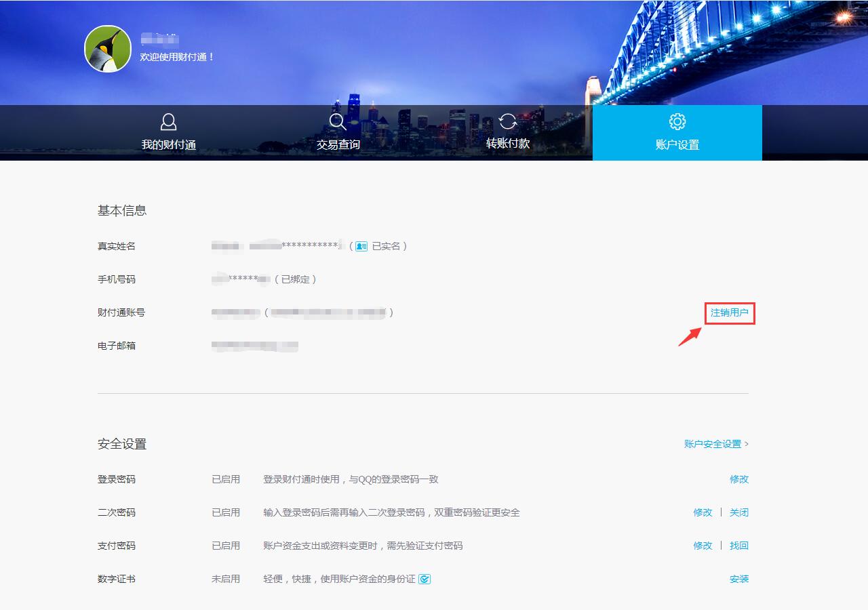Click the person icon above 我的财付通
868x610 pixels.
click(168, 122)
